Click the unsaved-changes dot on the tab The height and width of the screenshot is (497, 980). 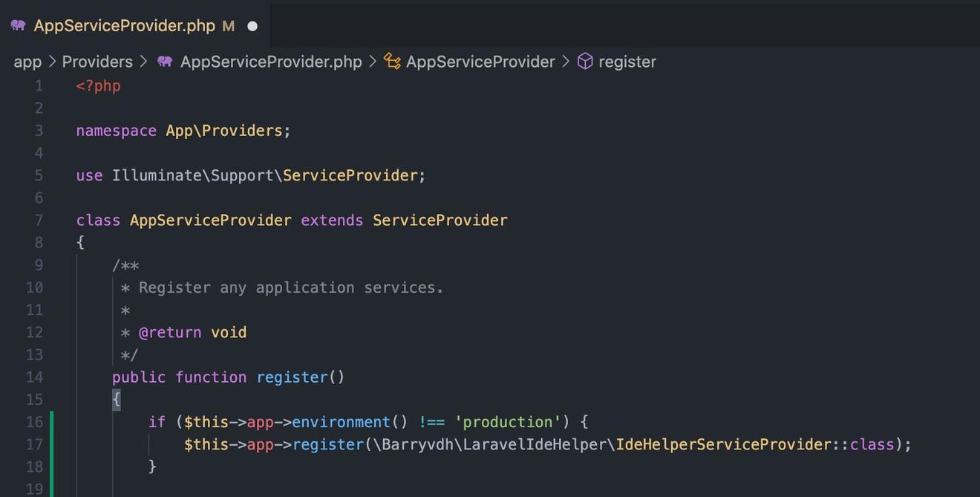click(x=252, y=25)
